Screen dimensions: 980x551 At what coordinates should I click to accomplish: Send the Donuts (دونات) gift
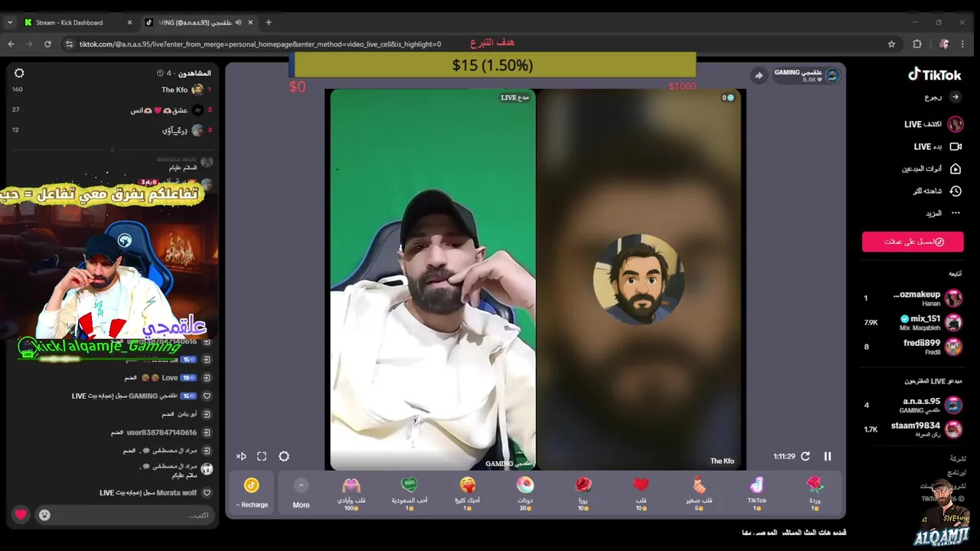point(524,492)
